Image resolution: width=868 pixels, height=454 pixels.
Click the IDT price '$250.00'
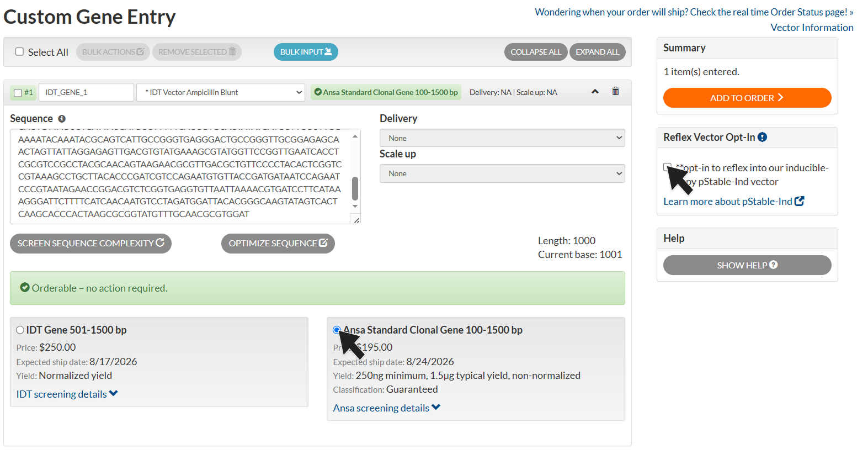pos(57,347)
